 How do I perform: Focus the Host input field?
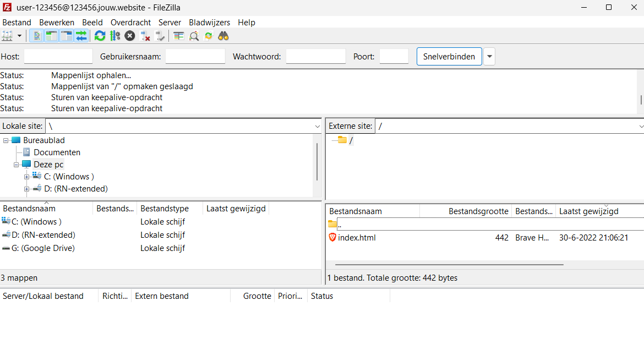(58, 56)
